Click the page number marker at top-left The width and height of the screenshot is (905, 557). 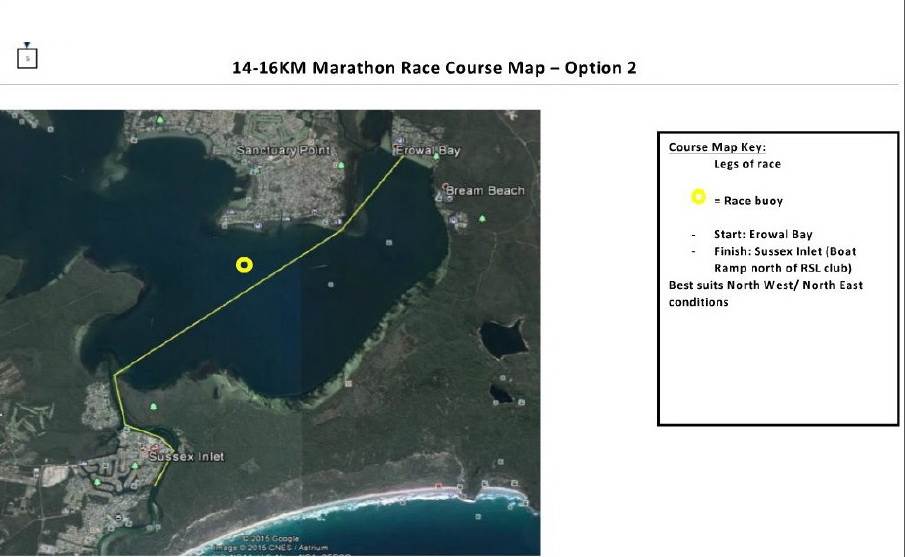click(x=27, y=58)
